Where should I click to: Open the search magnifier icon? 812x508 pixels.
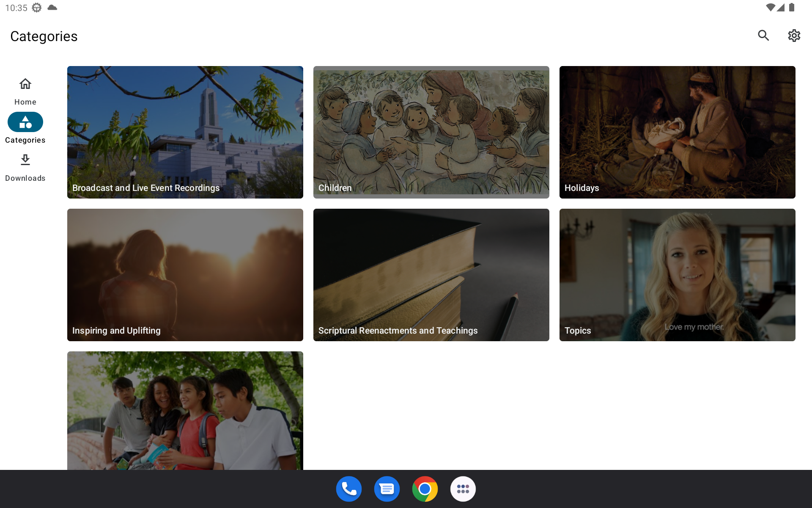[x=763, y=36]
